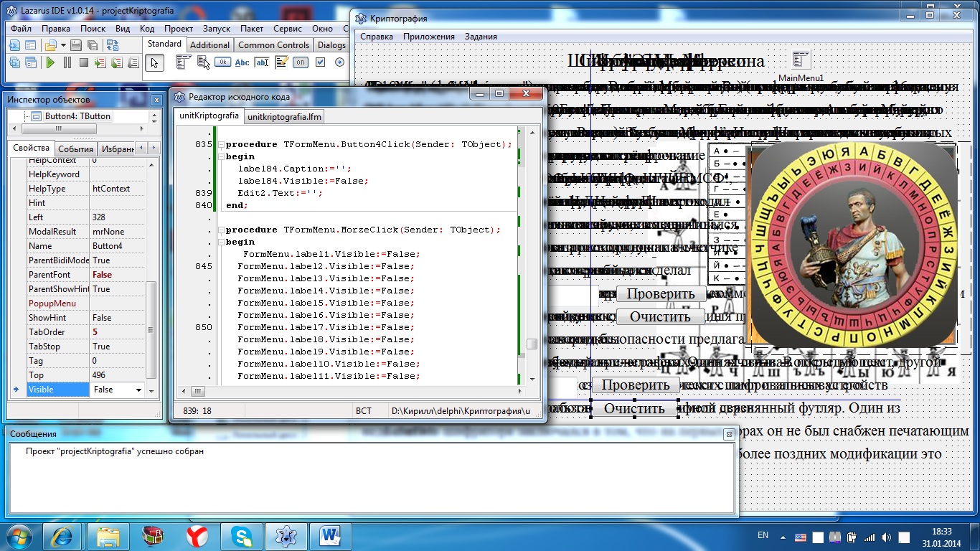
Task: Open the recent files dropdown arrow beside Open
Action: pyautogui.click(x=63, y=45)
